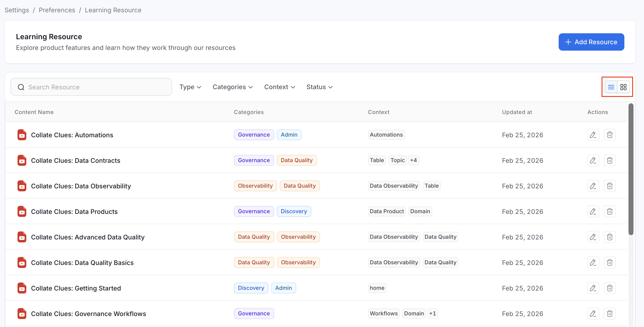
Task: Delete the Collate Clues: Data Observability resource
Action: pos(610,186)
